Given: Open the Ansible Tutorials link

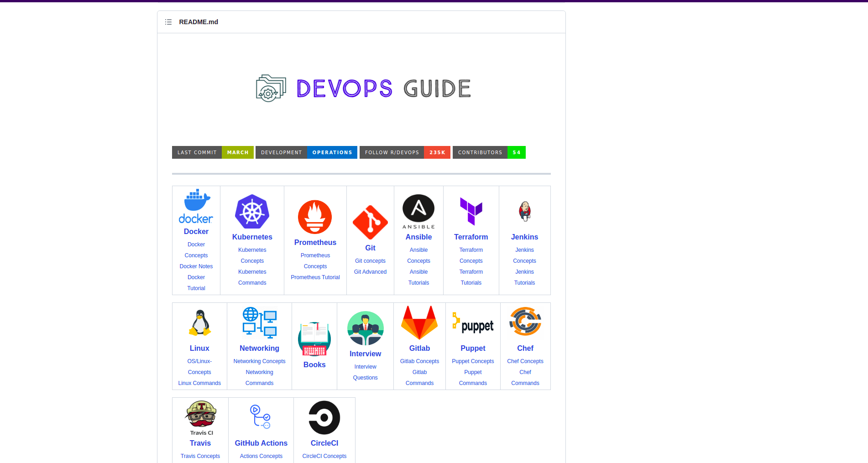Looking at the screenshot, I should [418, 277].
